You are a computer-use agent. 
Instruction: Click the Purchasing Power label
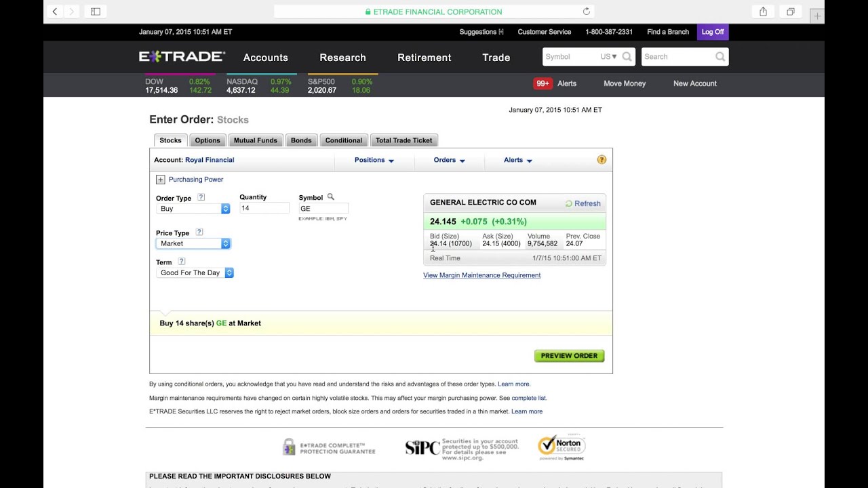coord(196,180)
